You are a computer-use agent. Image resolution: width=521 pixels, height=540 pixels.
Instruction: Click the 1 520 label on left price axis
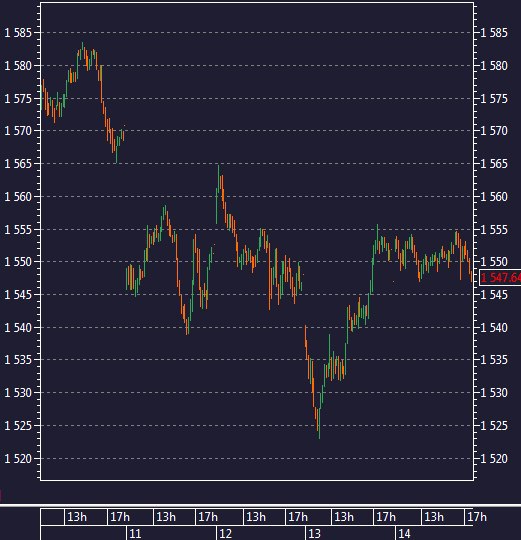pos(18,459)
